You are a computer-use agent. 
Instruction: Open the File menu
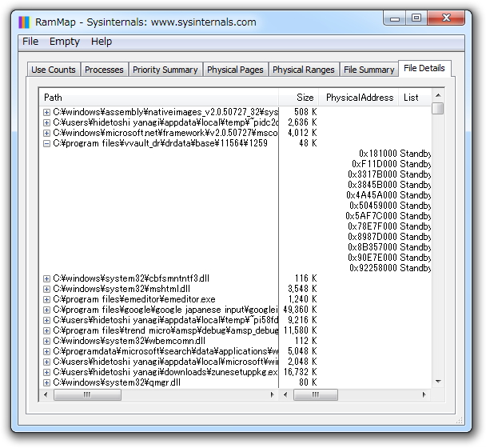(30, 42)
